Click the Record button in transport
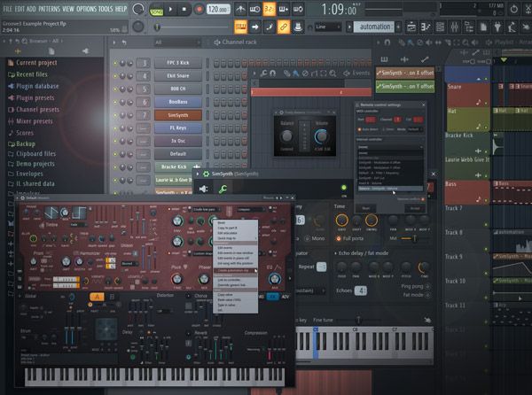The width and height of the screenshot is (532, 395). pos(199,9)
